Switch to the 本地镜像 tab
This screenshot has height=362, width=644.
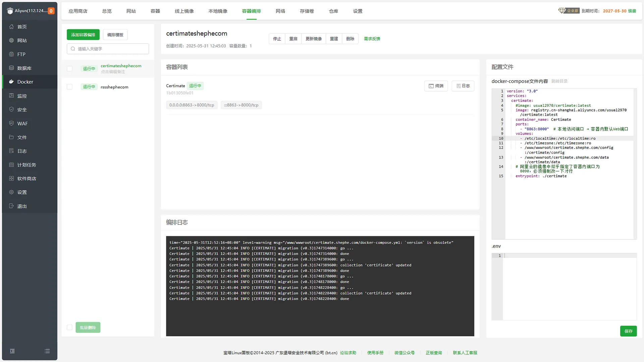[x=218, y=11]
